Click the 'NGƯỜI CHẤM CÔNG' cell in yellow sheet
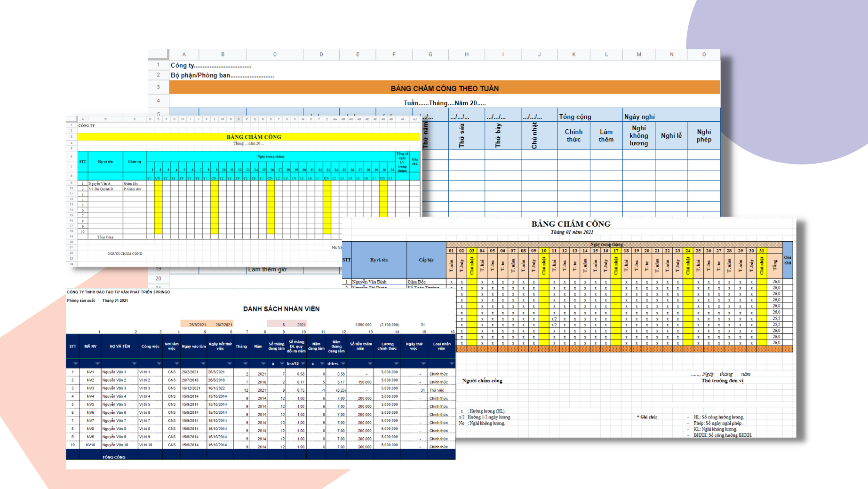 [x=125, y=254]
